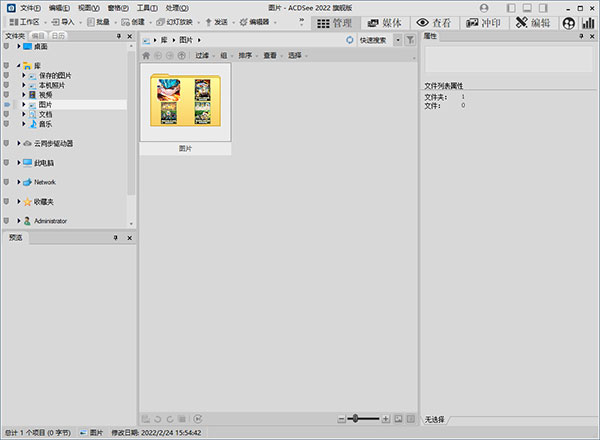The height and width of the screenshot is (440, 600).
Task: Toggle easy-select marker beside 此电脑
Action: pyautogui.click(x=6, y=163)
